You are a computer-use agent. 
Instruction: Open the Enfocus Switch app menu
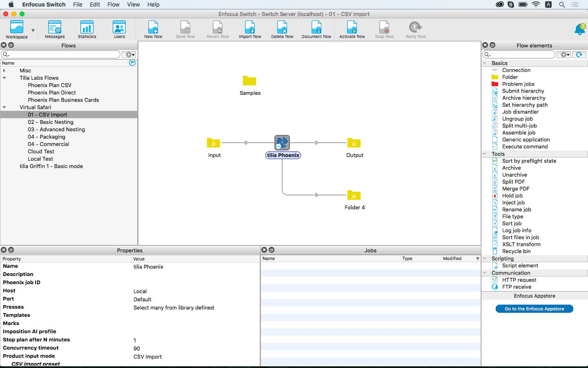point(44,4)
